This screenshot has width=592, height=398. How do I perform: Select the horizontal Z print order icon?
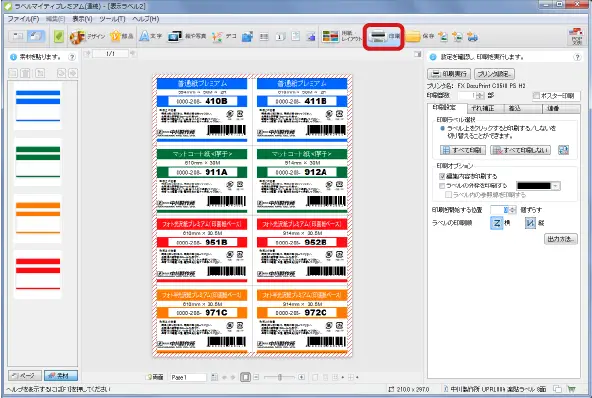coord(496,223)
